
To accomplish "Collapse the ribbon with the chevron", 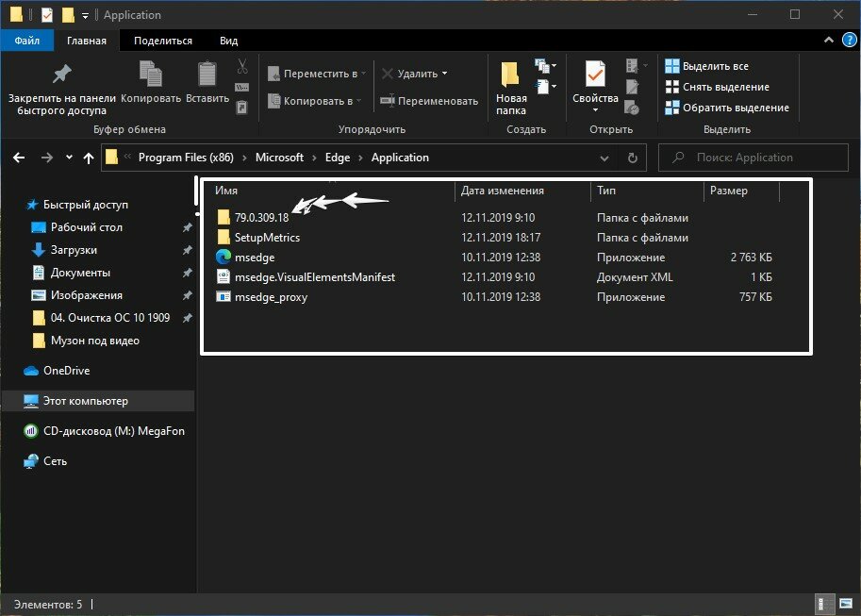I will [829, 40].
